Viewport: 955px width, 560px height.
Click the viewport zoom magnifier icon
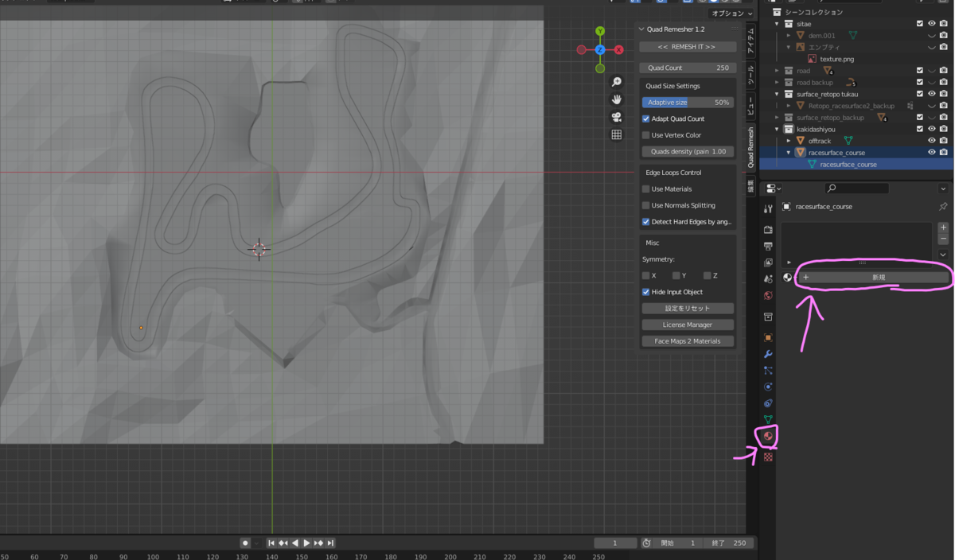(x=616, y=83)
